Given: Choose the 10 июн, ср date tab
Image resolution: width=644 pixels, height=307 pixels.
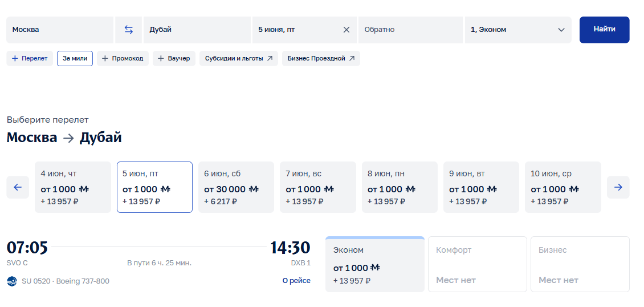Looking at the screenshot, I should click(x=563, y=187).
